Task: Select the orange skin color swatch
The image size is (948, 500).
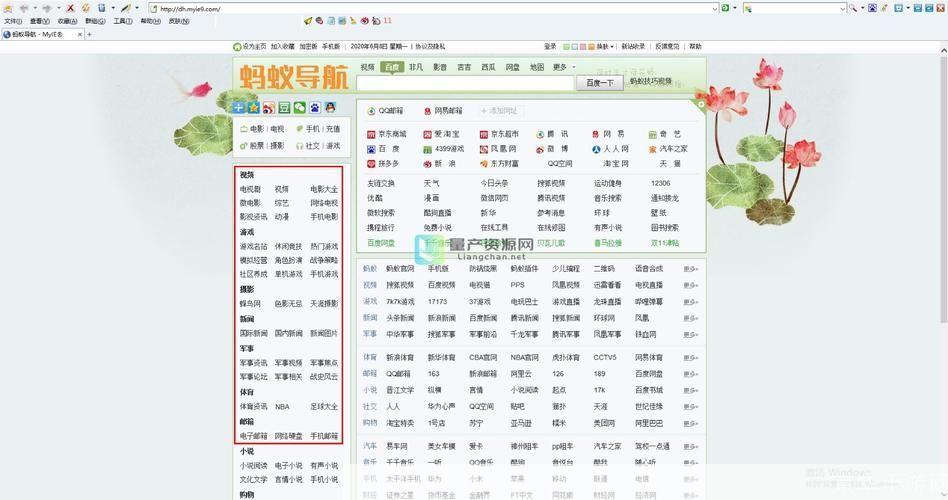Action: click(x=591, y=47)
